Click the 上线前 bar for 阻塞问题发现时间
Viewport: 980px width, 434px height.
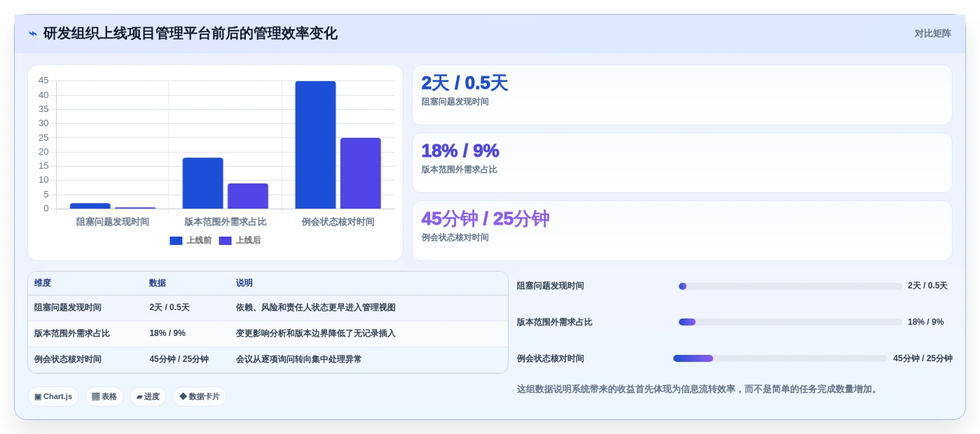pyautogui.click(x=90, y=206)
